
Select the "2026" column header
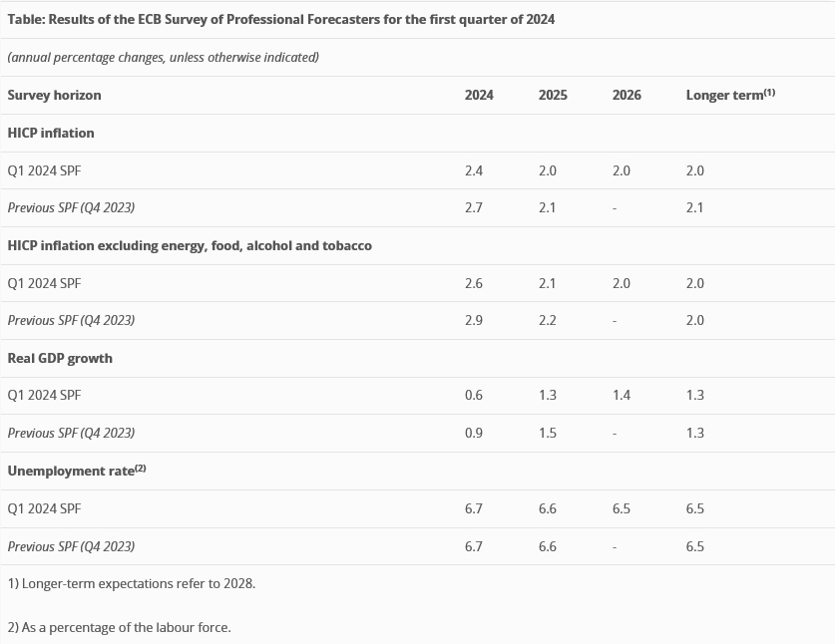626,95
